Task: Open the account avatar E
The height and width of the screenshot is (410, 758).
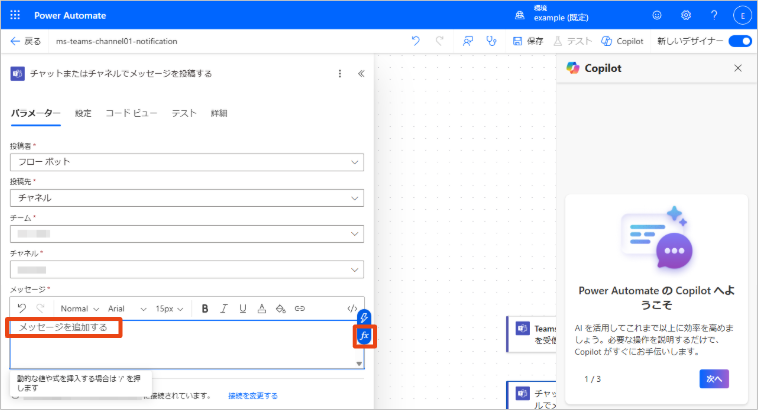Action: pyautogui.click(x=743, y=15)
